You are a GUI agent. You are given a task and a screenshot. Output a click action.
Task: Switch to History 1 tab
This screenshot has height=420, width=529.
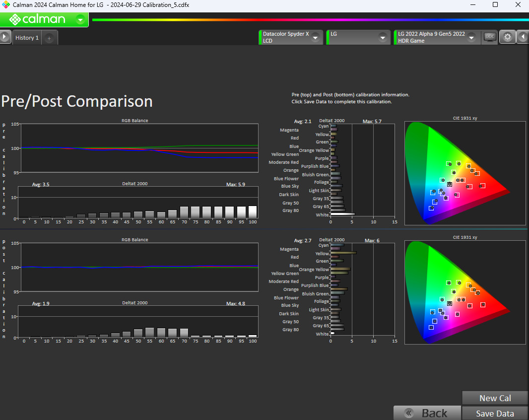(x=27, y=38)
